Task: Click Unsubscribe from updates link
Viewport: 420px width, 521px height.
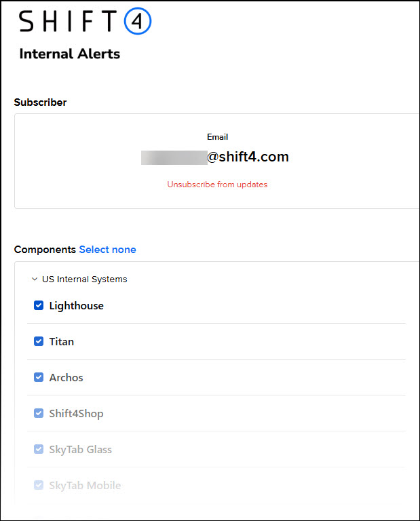Action: click(217, 185)
